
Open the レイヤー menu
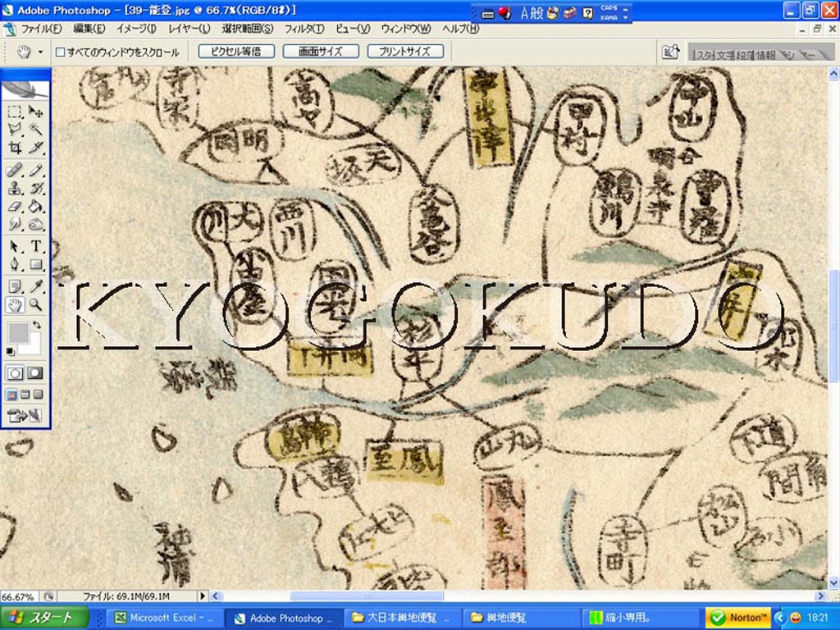point(189,29)
